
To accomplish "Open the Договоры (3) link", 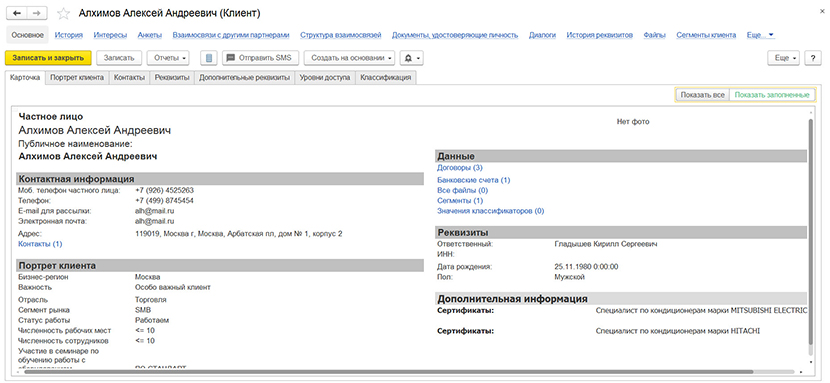I will (460, 168).
